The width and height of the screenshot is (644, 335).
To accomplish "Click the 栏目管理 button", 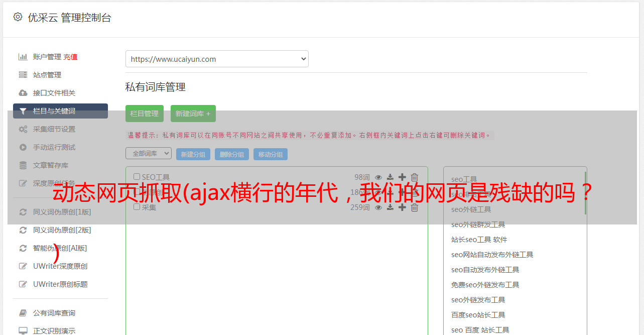I will click(x=145, y=114).
